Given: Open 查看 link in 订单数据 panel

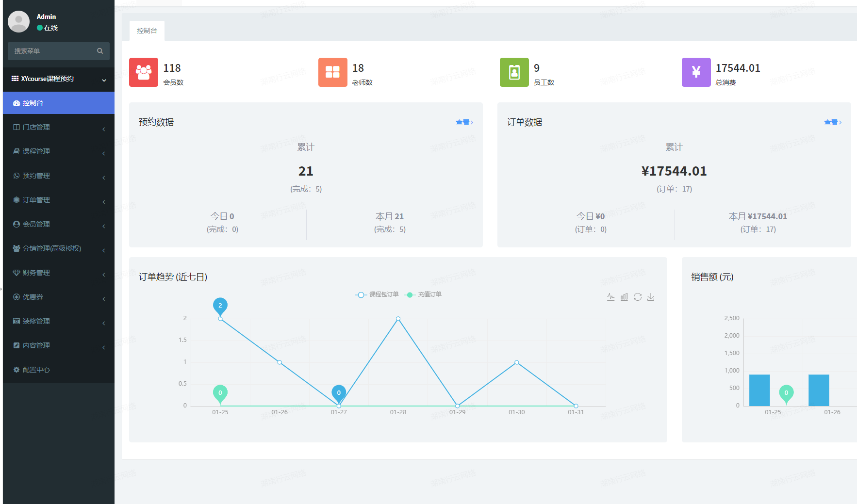Looking at the screenshot, I should [x=832, y=122].
